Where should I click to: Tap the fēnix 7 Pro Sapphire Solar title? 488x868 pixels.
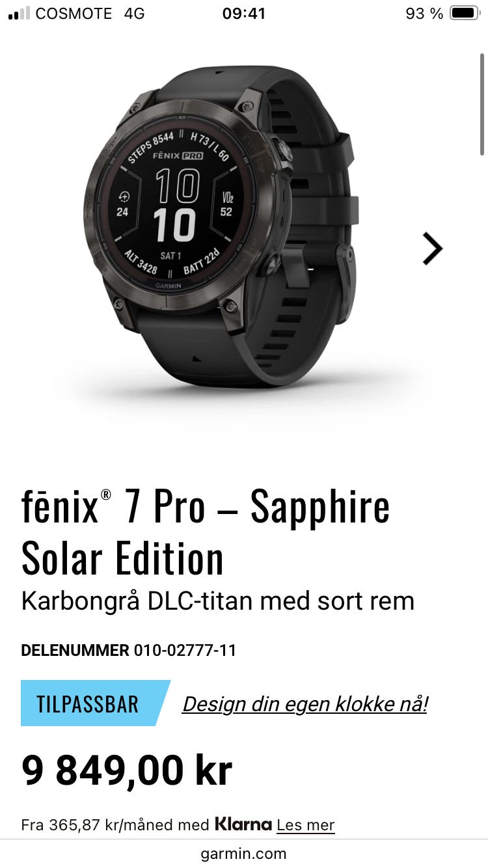click(206, 532)
